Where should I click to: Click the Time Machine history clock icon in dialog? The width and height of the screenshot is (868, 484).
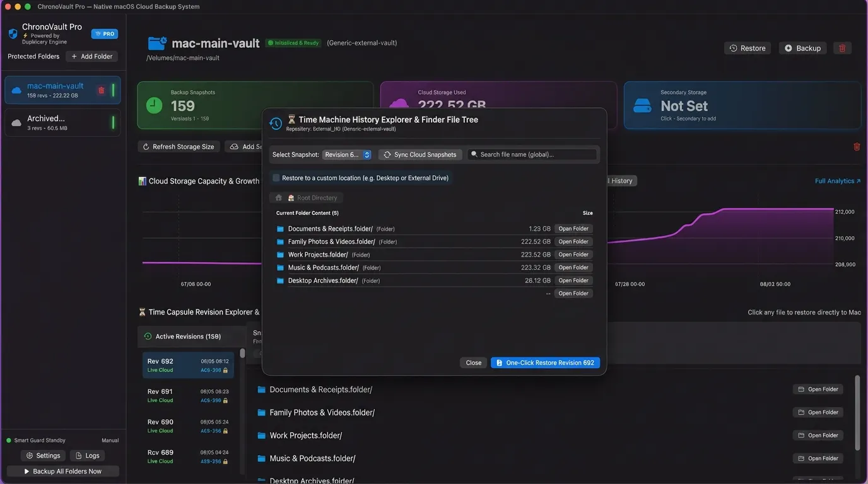point(276,124)
